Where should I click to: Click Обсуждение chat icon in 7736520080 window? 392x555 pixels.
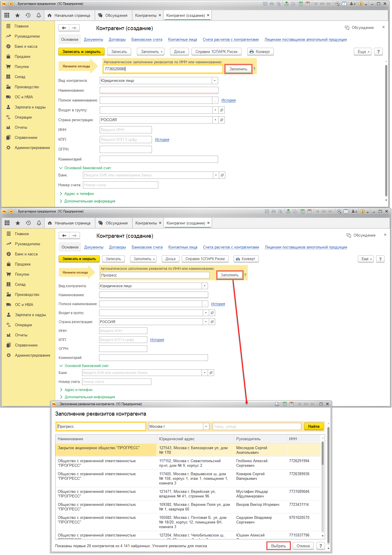[x=347, y=28]
